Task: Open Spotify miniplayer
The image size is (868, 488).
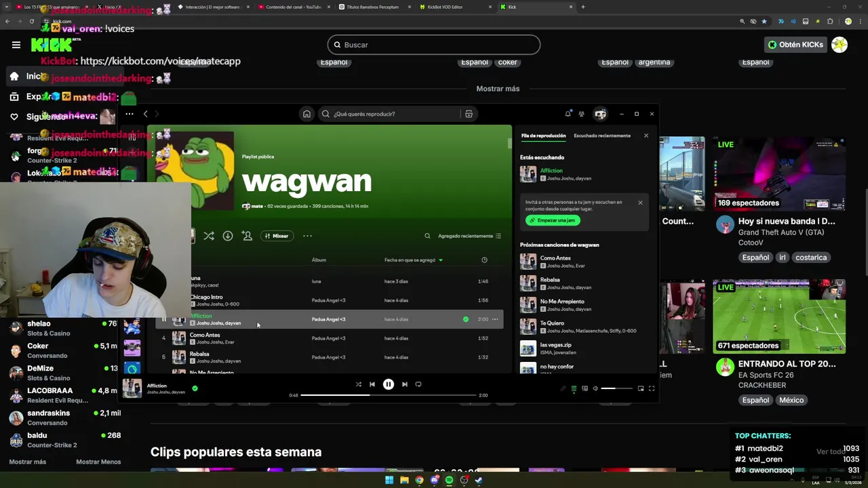Action: coord(641,388)
